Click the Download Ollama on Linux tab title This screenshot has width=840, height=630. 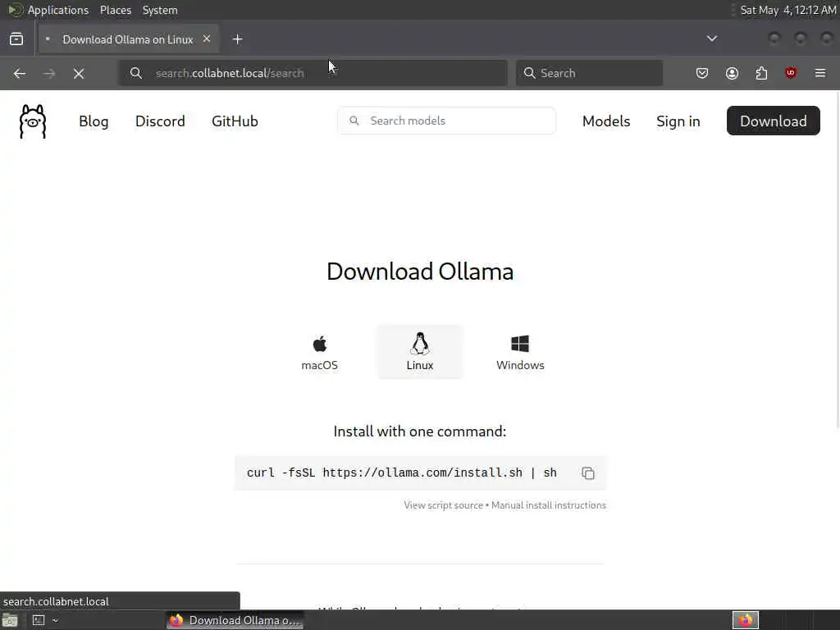(127, 39)
